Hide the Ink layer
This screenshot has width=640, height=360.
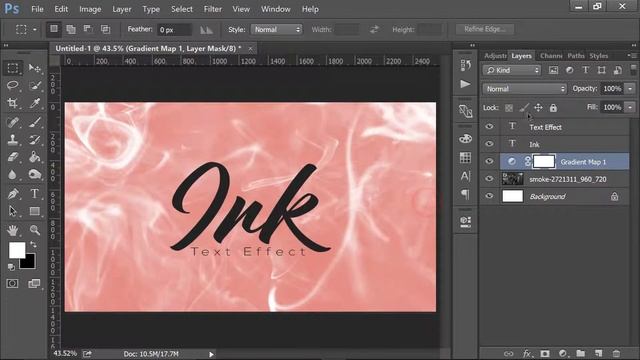[489, 144]
